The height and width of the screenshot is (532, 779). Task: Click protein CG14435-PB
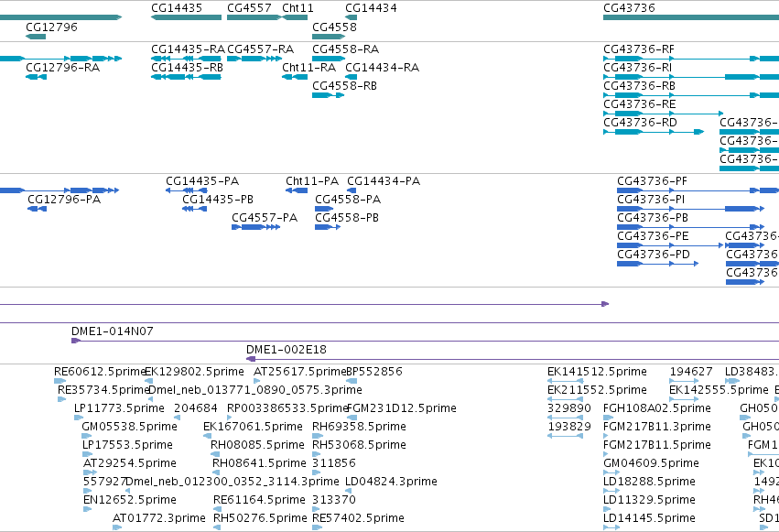pyautogui.click(x=218, y=200)
